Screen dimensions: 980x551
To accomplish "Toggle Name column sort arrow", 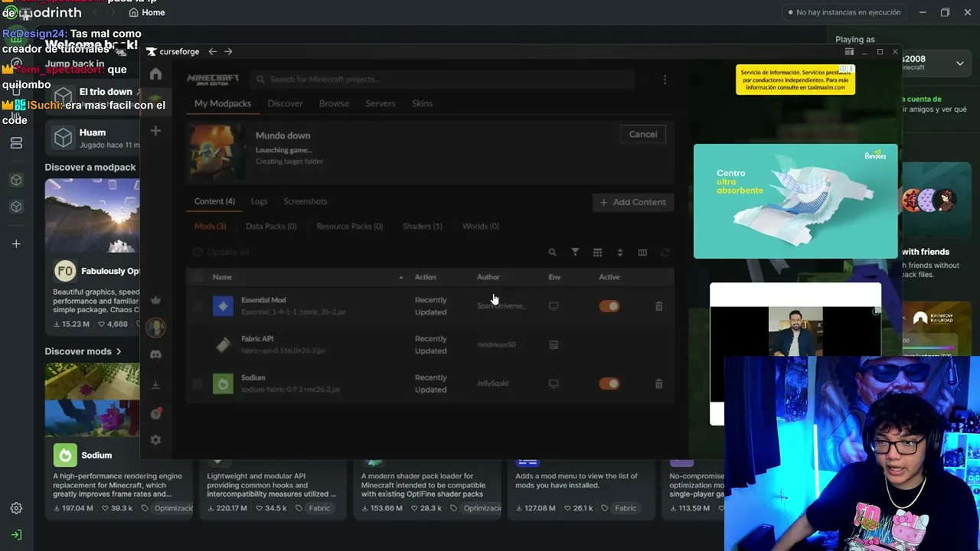I will 401,277.
